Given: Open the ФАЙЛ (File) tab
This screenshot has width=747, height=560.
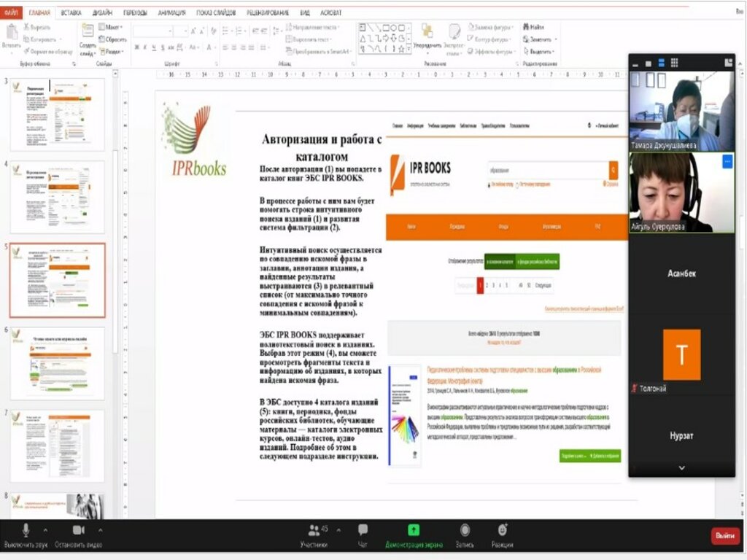Looking at the screenshot, I should pos(10,12).
